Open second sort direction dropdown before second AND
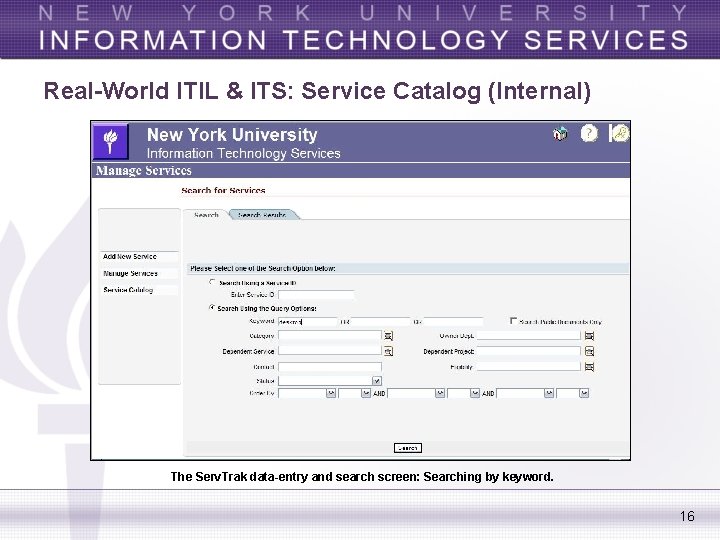Screen dimensions: 720x540 pyautogui.click(x=475, y=394)
